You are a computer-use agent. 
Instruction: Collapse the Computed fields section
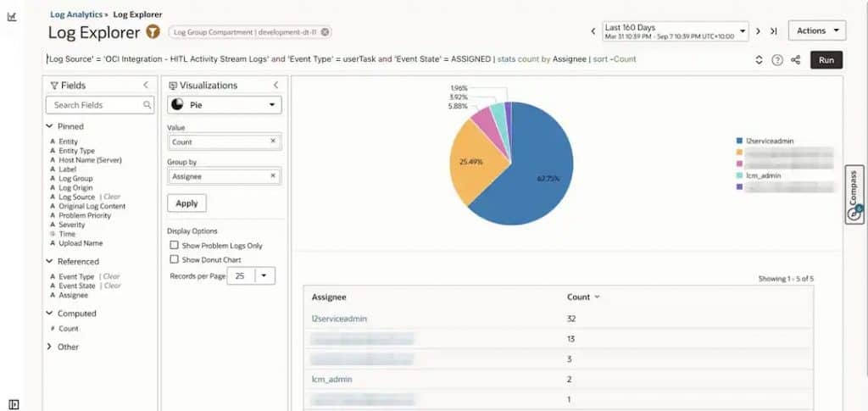point(49,313)
